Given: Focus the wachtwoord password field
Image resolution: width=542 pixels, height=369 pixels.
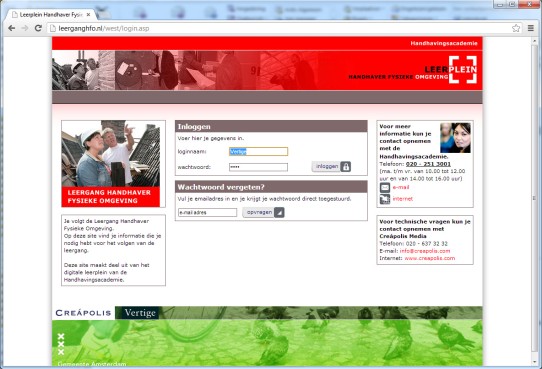Looking at the screenshot, I should (258, 167).
